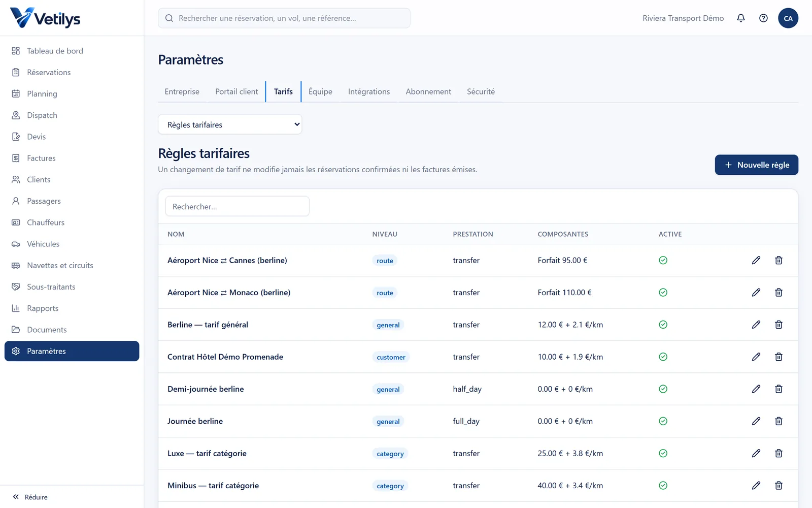Open Navettes et circuits in sidebar
Viewport: 812px width, 508px height.
pyautogui.click(x=72, y=265)
